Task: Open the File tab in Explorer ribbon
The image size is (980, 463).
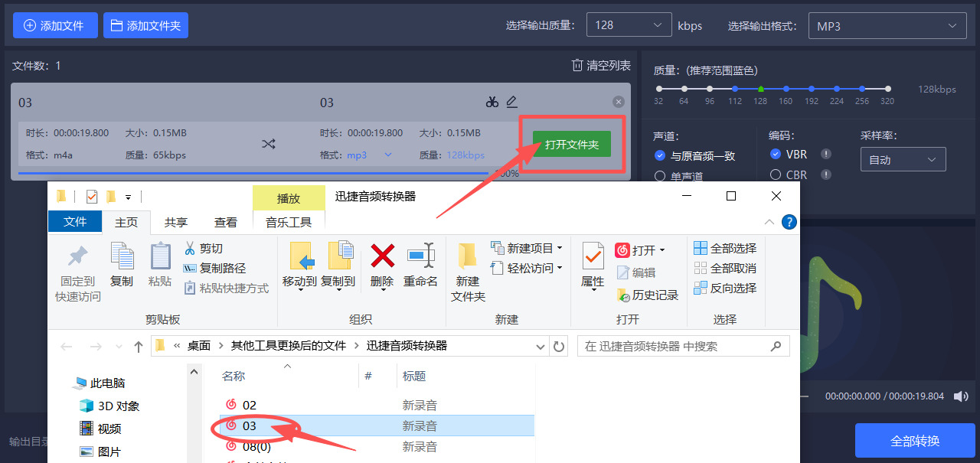Action: coord(75,222)
